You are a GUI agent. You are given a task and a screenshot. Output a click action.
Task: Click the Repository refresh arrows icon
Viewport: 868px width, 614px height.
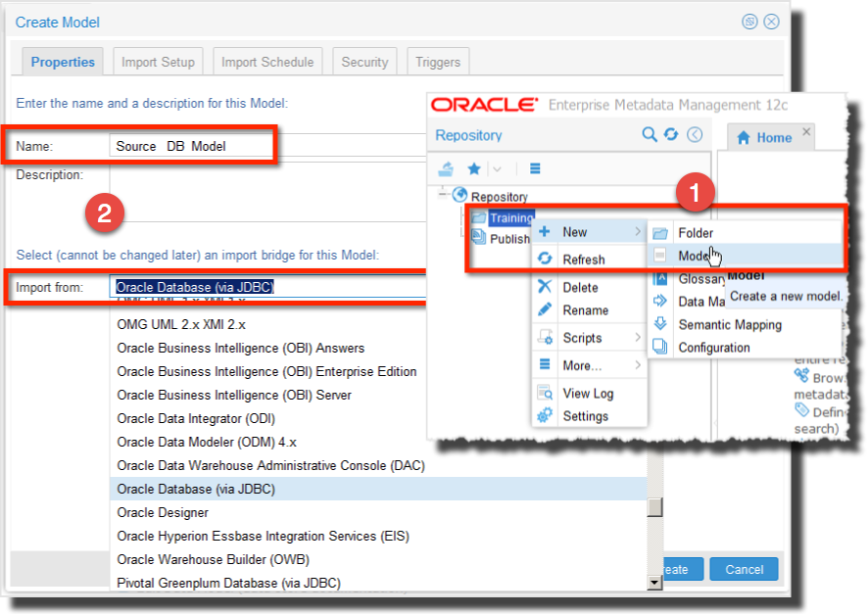(x=671, y=134)
